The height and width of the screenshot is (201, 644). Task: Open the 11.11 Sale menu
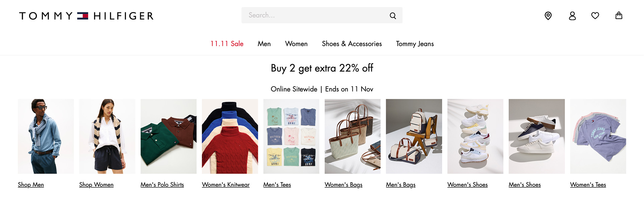227,44
